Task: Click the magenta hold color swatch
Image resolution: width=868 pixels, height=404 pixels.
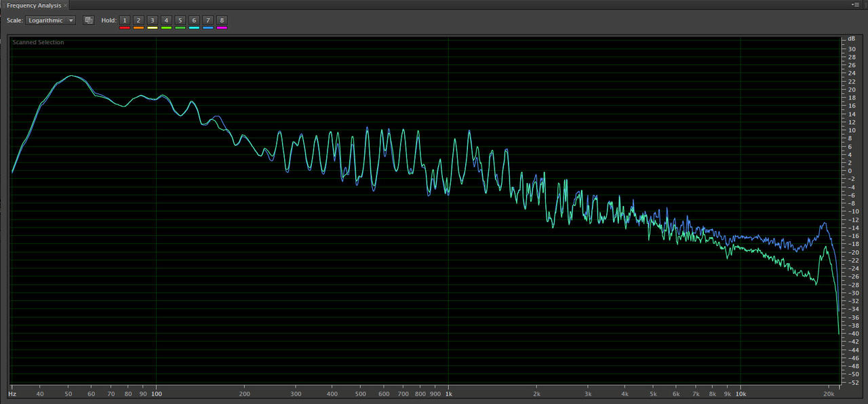Action: coord(222,28)
